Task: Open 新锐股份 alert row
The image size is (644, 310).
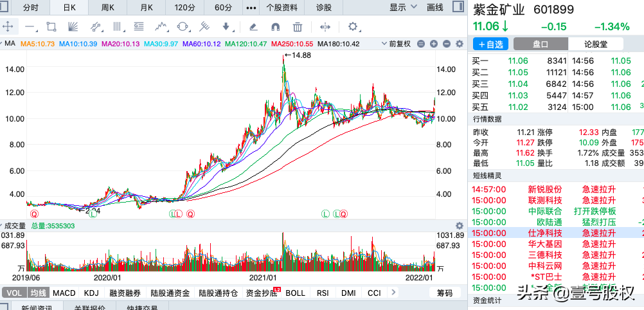Action: pyautogui.click(x=557, y=190)
